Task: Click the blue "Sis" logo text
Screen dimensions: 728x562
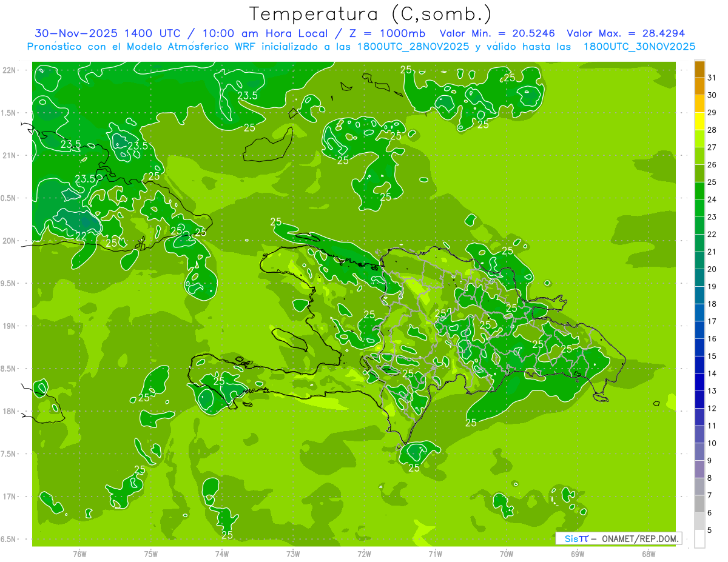Action: [x=571, y=538]
